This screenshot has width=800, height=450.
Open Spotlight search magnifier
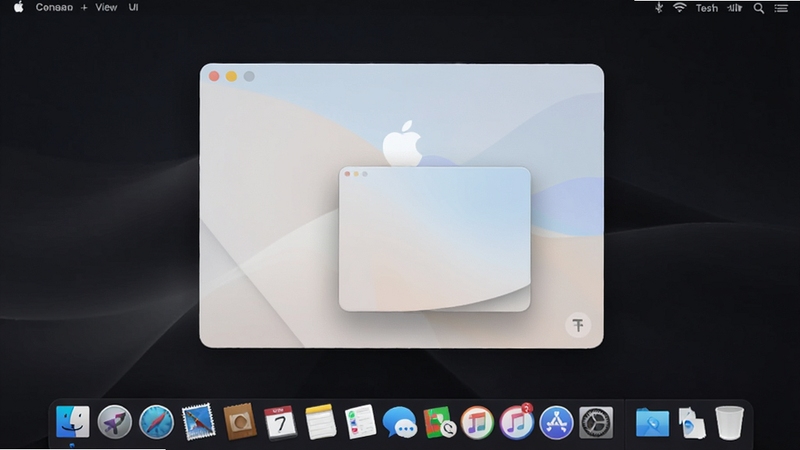point(759,8)
